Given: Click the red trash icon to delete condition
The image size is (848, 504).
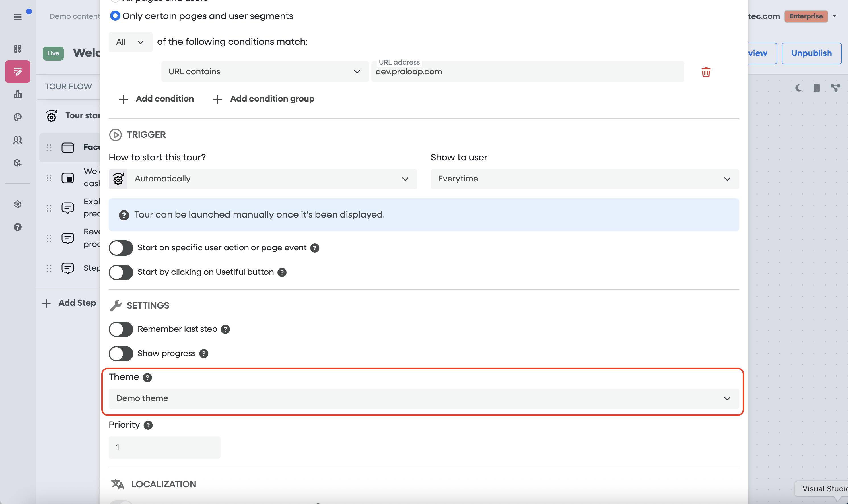Looking at the screenshot, I should 706,72.
